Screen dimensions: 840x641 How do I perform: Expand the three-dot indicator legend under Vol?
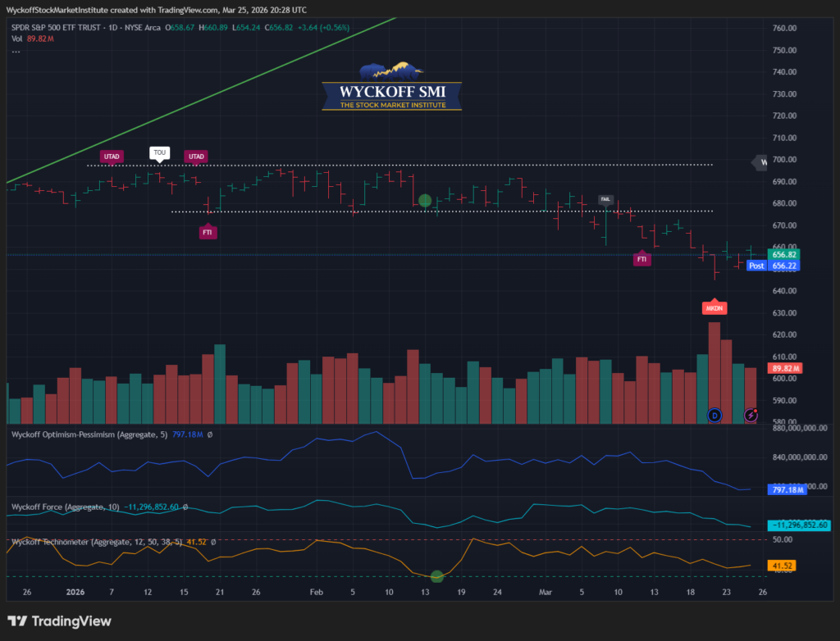point(16,51)
